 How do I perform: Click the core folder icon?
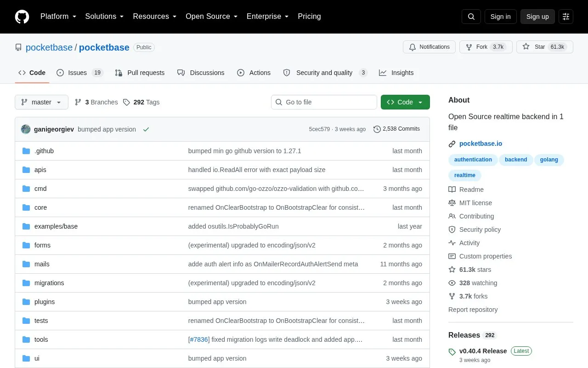(26, 207)
